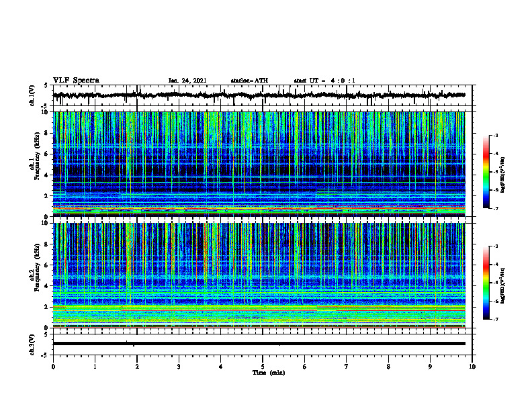Click the time axis tick label "0"
The image size is (532, 411).
[x=53, y=367]
